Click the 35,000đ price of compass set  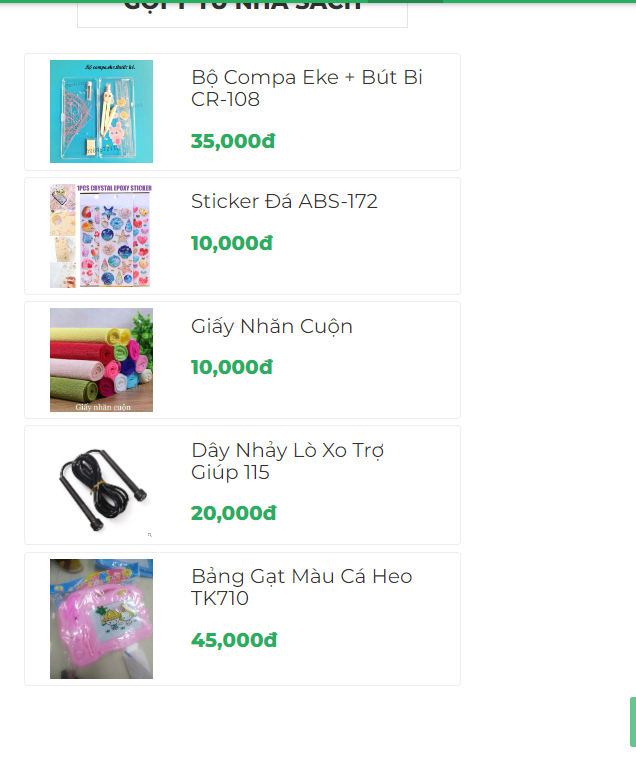233,141
